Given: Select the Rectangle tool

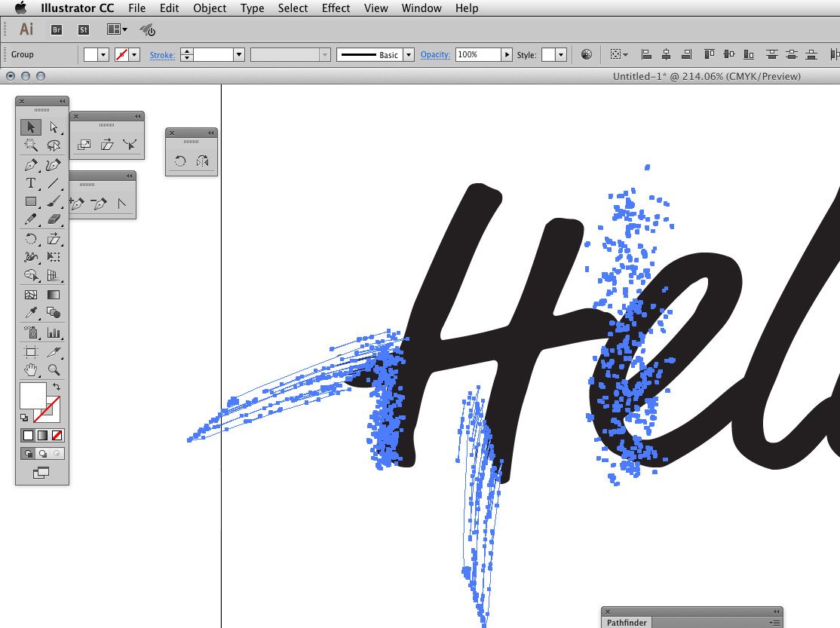Looking at the screenshot, I should tap(30, 201).
